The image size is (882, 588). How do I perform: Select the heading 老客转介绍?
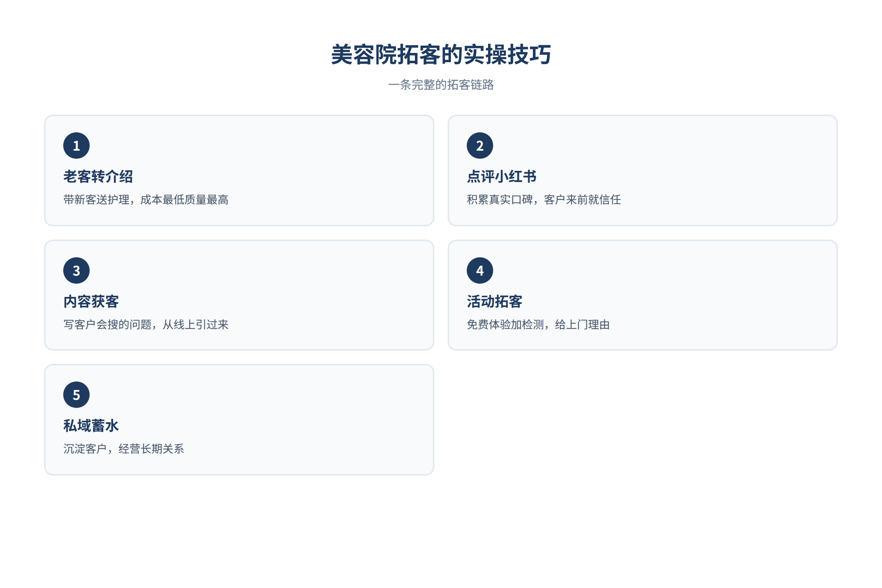[x=98, y=177]
